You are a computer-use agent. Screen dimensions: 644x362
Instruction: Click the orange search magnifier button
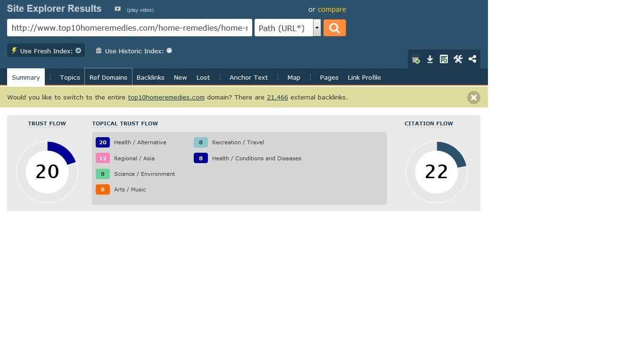334,28
